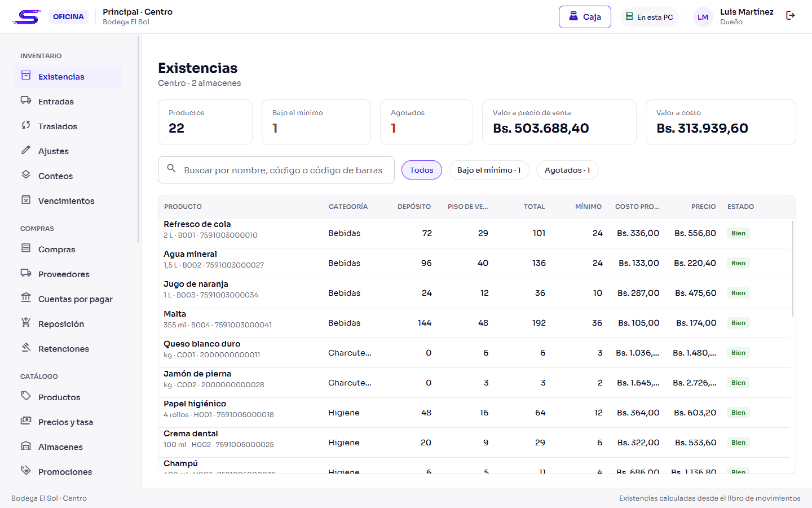
Task: Click the En esta PC status chip
Action: 649,17
